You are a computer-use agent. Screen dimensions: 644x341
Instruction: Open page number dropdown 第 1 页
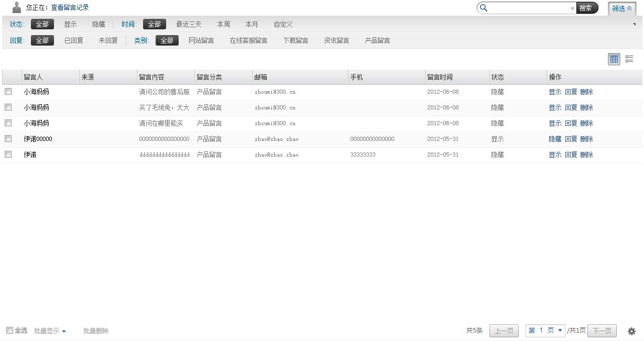tap(545, 331)
